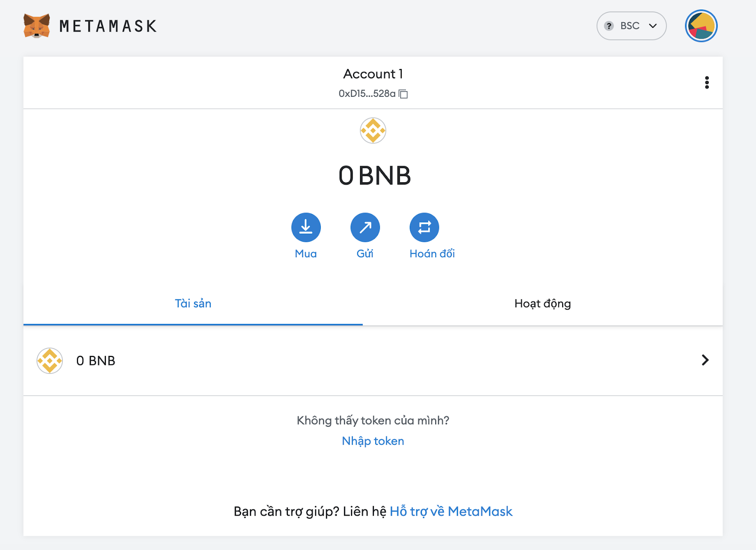Click the question mark icon in the network selector
The height and width of the screenshot is (550, 756).
point(609,26)
